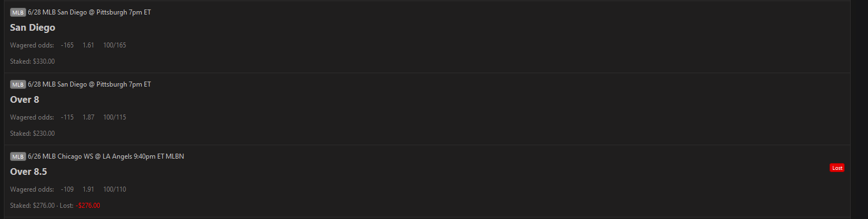The height and width of the screenshot is (219, 868).
Task: Open the San Diego bet title
Action: point(32,27)
